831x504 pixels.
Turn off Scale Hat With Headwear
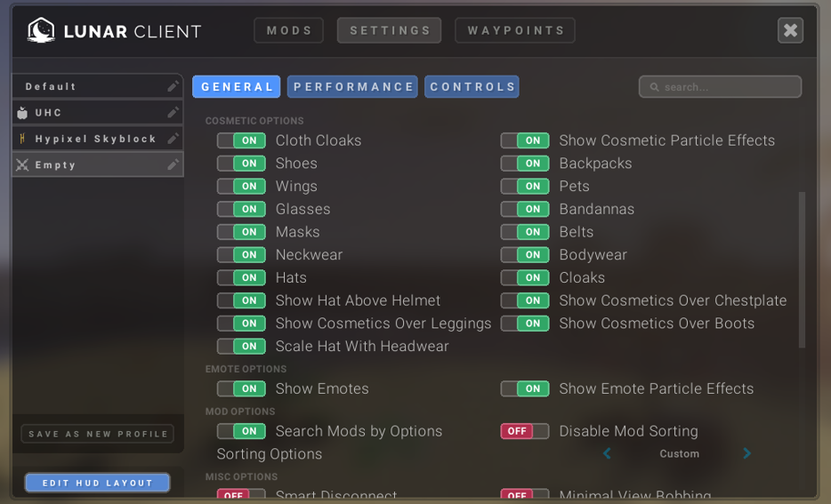coord(241,346)
